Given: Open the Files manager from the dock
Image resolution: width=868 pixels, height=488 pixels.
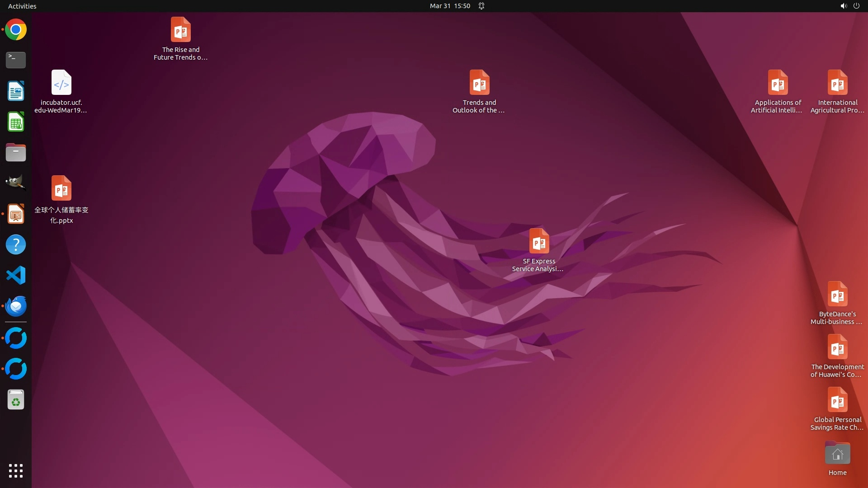Looking at the screenshot, I should [x=16, y=153].
